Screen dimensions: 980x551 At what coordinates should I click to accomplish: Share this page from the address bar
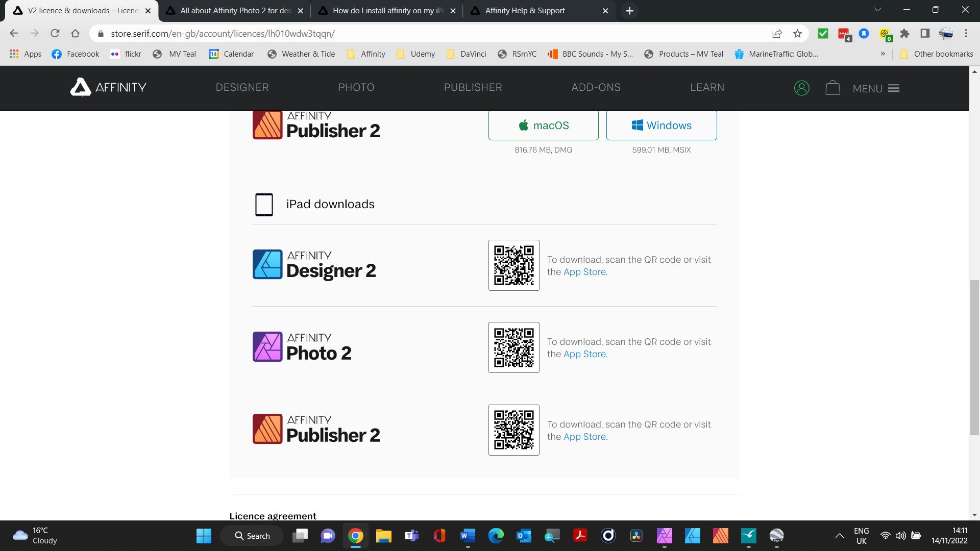[x=777, y=34]
